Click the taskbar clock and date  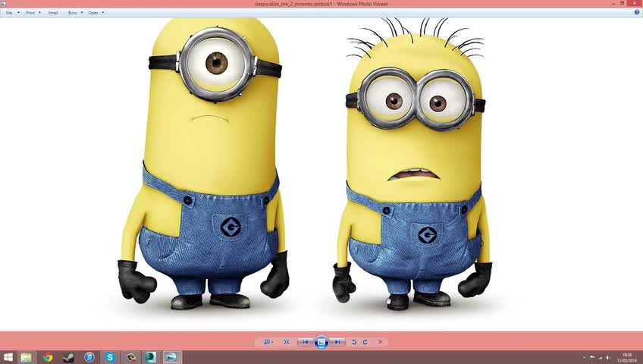(627, 357)
